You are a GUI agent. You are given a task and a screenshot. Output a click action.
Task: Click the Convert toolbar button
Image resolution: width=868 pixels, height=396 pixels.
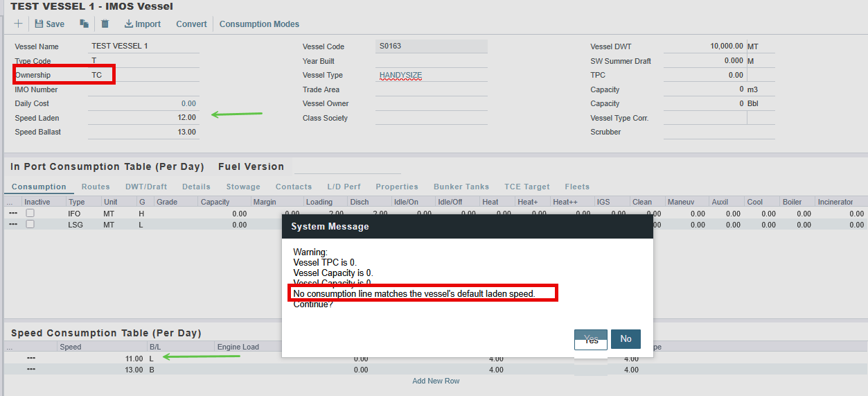coord(191,24)
